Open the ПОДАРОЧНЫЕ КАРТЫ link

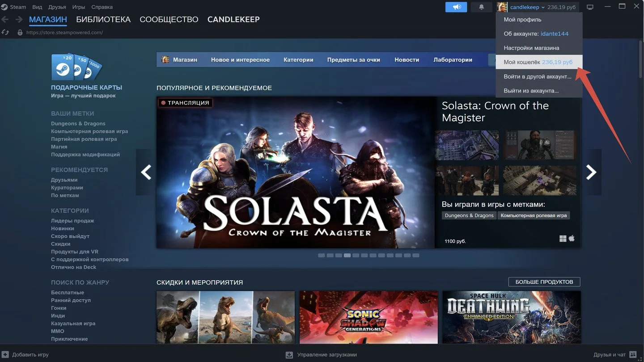(x=86, y=88)
